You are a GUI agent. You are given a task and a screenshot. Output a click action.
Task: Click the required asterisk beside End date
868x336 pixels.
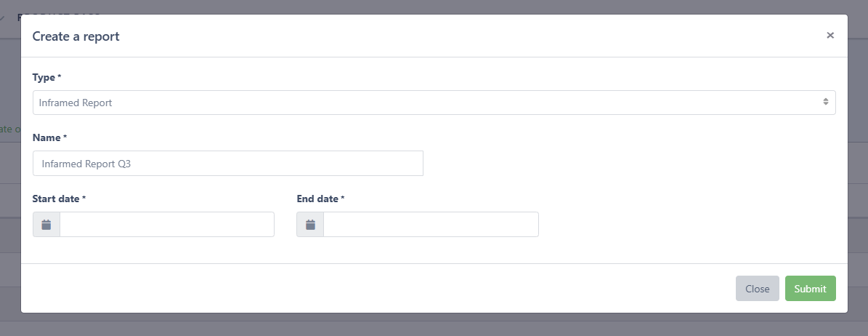pyautogui.click(x=343, y=199)
